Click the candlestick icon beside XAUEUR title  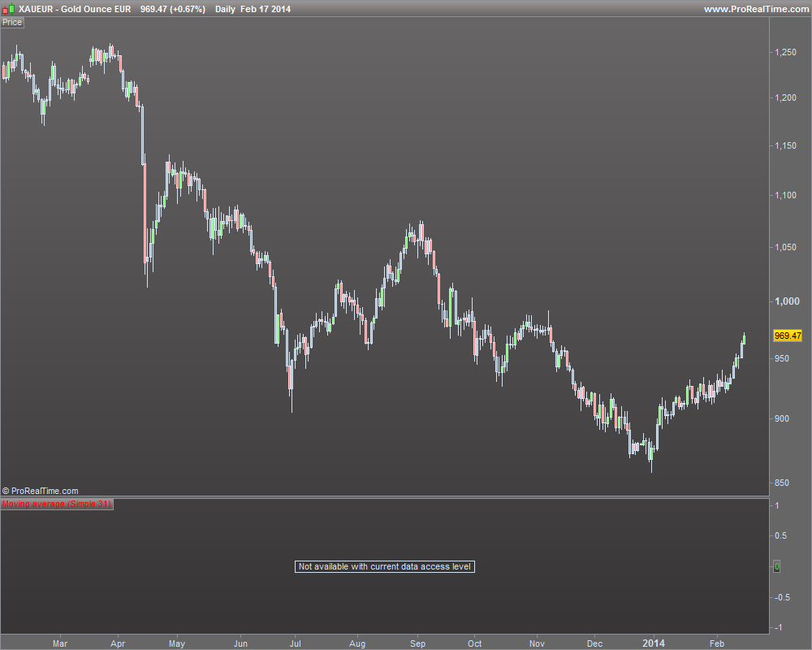tap(8, 9)
